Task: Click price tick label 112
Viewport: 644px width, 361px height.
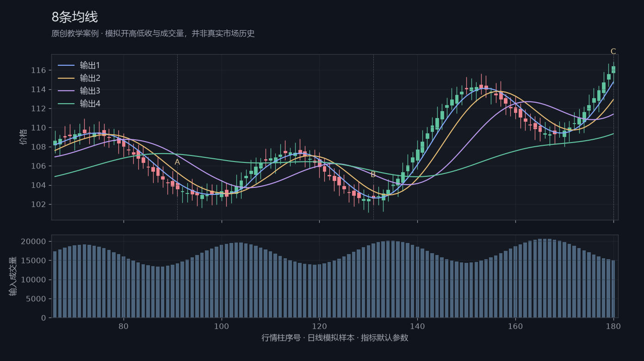Action: 38,109
